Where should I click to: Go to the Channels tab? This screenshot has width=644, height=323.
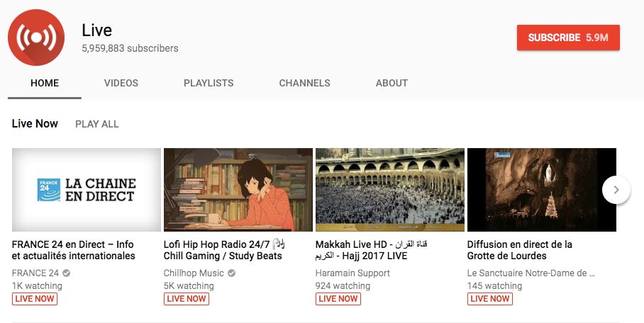[x=305, y=83]
